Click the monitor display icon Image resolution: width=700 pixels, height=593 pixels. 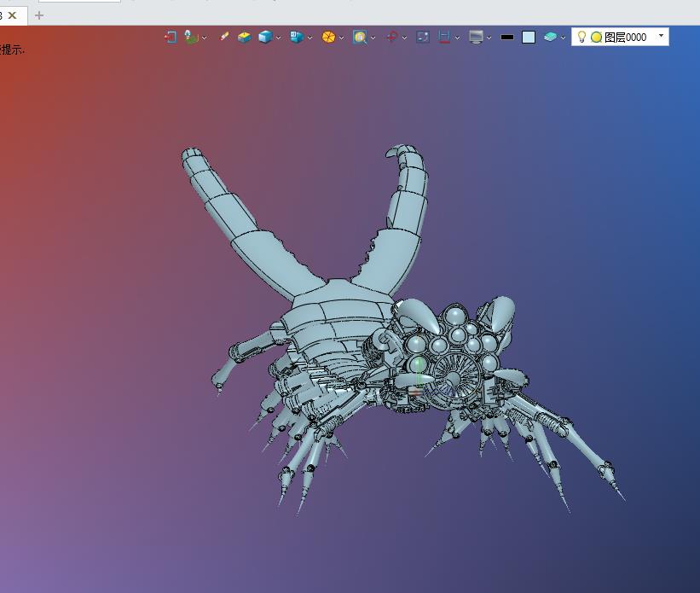coord(476,38)
